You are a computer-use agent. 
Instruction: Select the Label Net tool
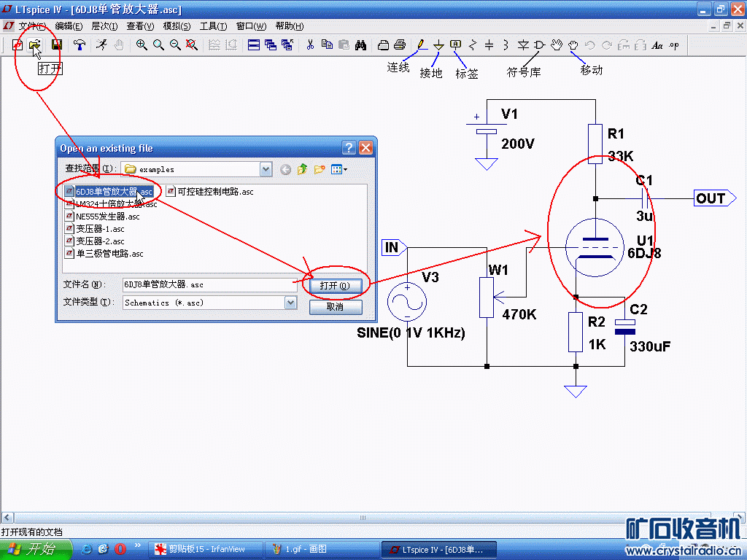point(455,44)
